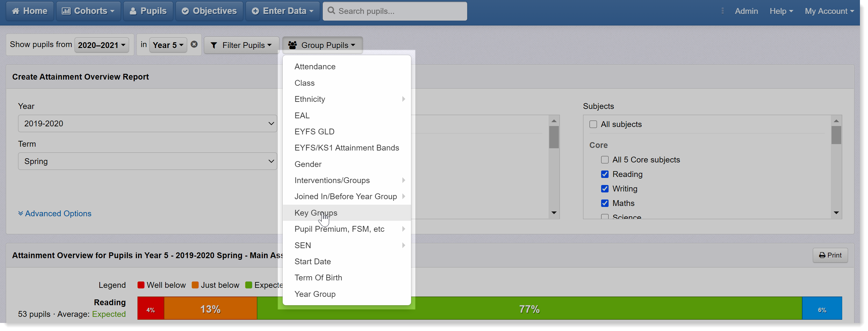Uncheck the Writing subject checkbox
868x331 pixels.
pyautogui.click(x=604, y=189)
